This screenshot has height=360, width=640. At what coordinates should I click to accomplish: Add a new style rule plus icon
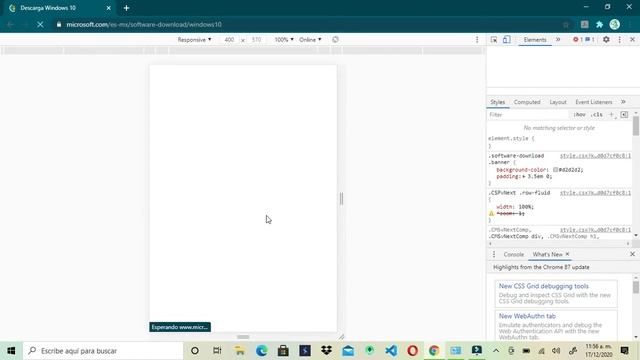(x=611, y=115)
